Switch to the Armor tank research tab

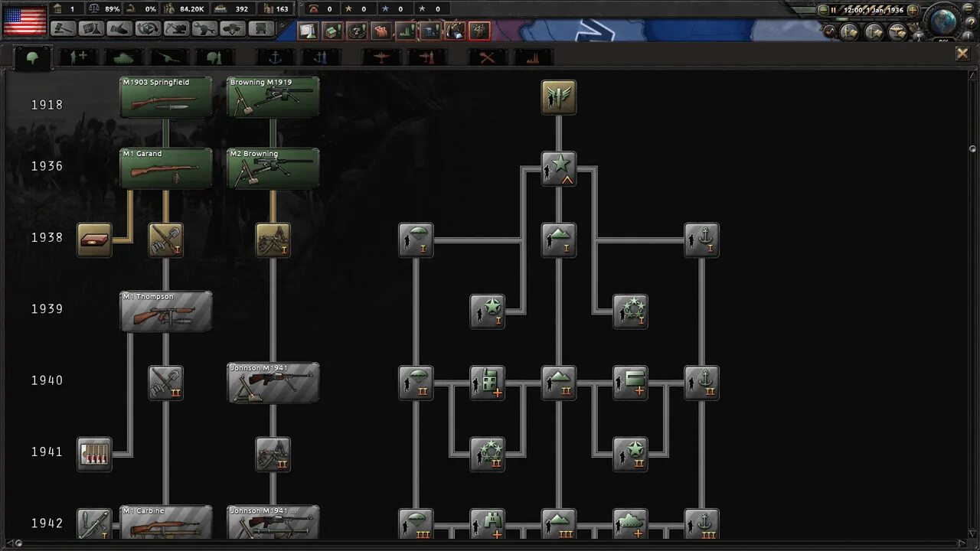[x=124, y=57]
